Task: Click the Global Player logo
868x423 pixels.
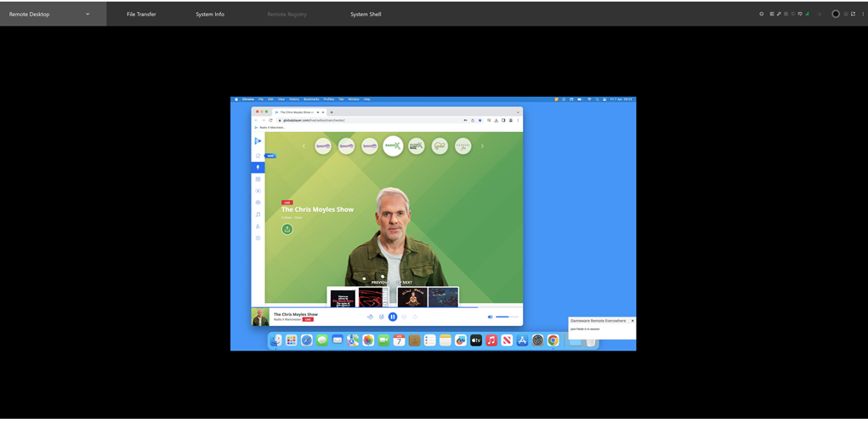Action: click(x=258, y=140)
